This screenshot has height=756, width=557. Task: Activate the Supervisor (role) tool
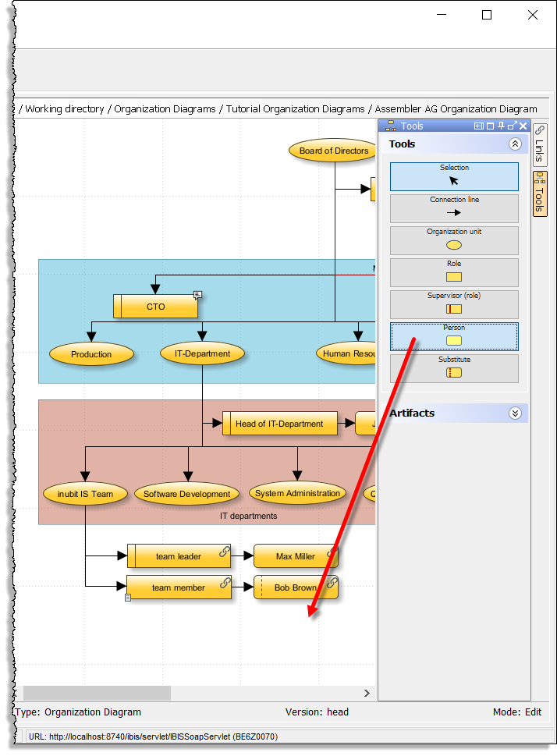pyautogui.click(x=454, y=304)
